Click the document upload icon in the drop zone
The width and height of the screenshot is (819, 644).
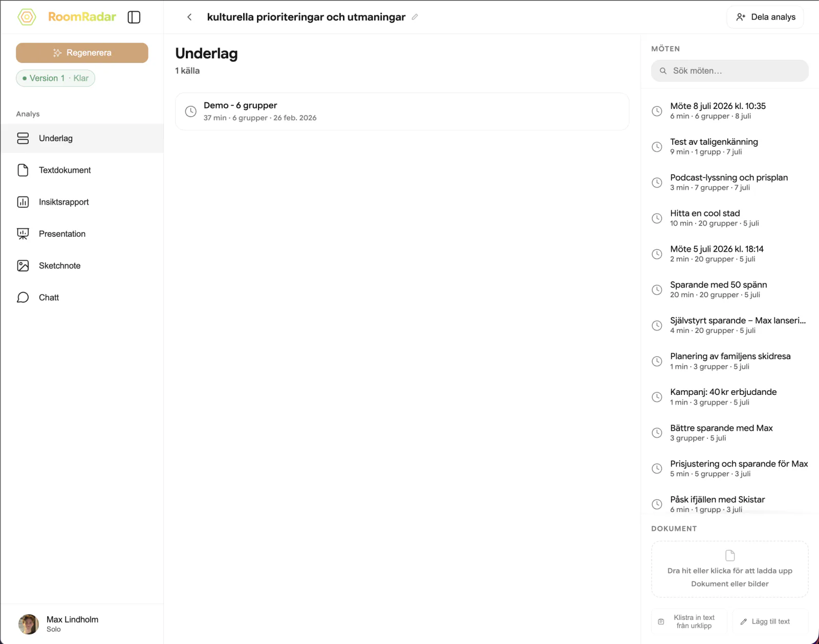point(730,556)
